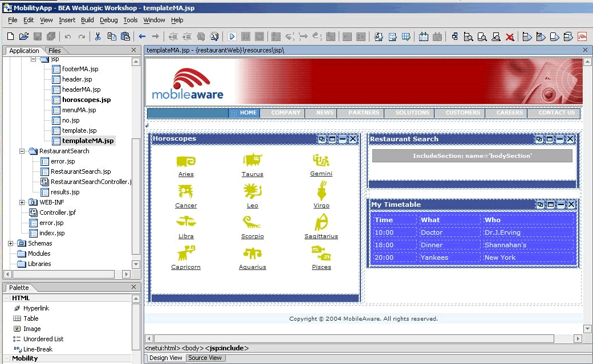The height and width of the screenshot is (364, 593).
Task: Expand the Schemas node
Action: (11, 243)
